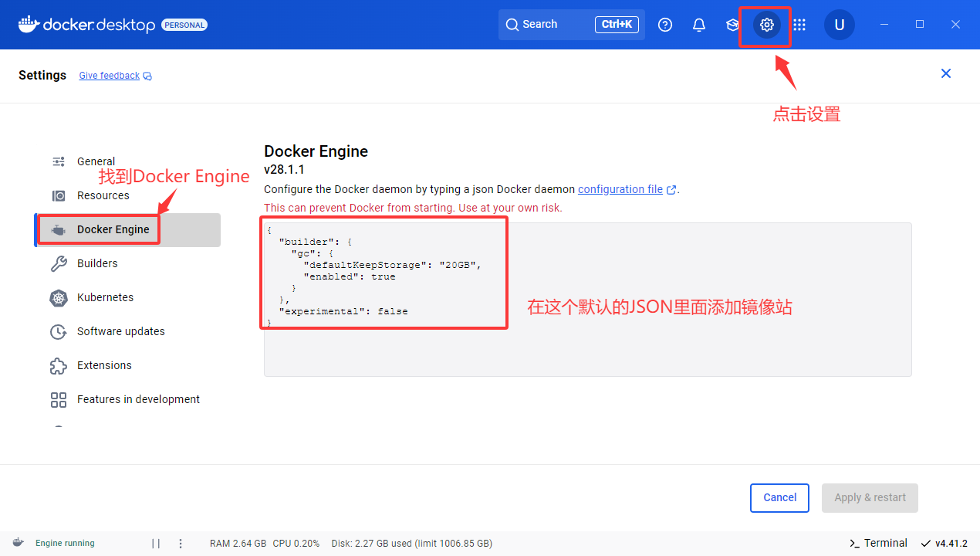Select Software updates section
The width and height of the screenshot is (980, 556).
(x=120, y=331)
